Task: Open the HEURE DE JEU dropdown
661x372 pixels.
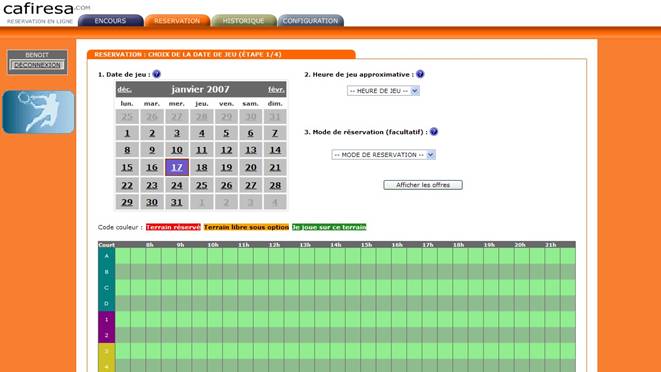Action: 383,91
